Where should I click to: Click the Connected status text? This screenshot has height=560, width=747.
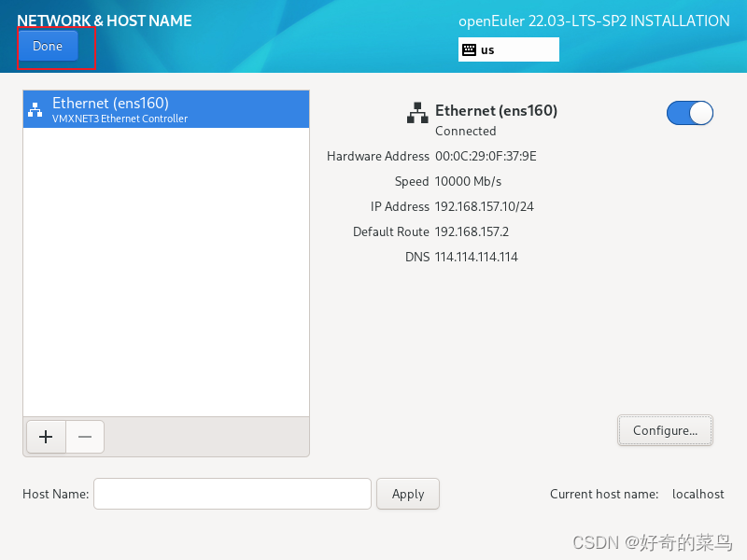[465, 131]
